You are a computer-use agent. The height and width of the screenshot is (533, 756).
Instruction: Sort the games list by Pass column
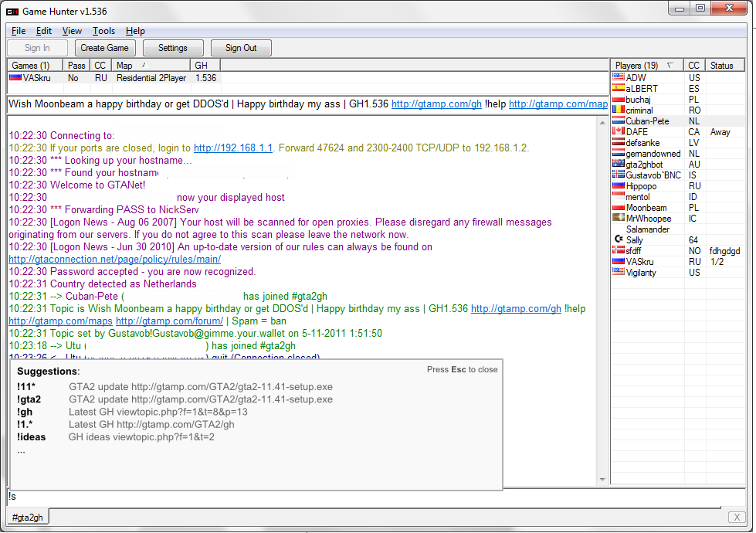click(x=76, y=66)
